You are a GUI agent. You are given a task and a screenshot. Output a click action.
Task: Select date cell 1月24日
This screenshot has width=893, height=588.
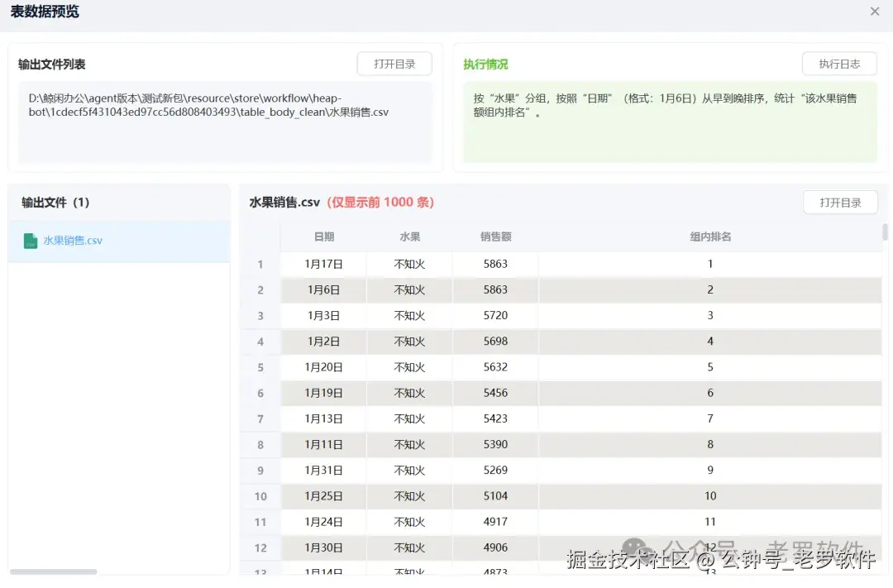323,522
